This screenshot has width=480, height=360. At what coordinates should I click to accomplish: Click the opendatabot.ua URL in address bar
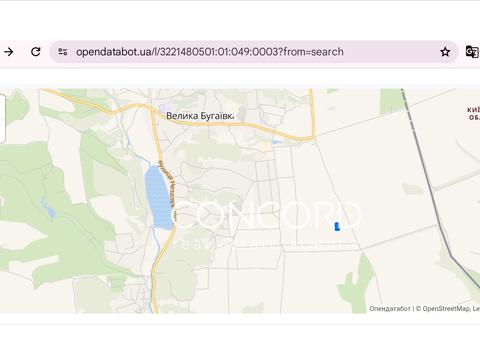click(x=210, y=52)
